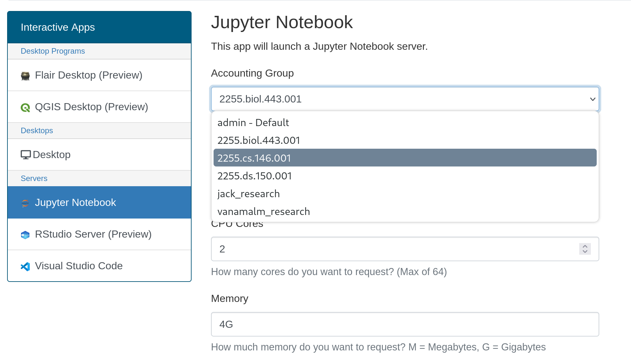Screen dimensions: 631x364
Task: Collapse the Accounting Group selection list
Action: 592,99
